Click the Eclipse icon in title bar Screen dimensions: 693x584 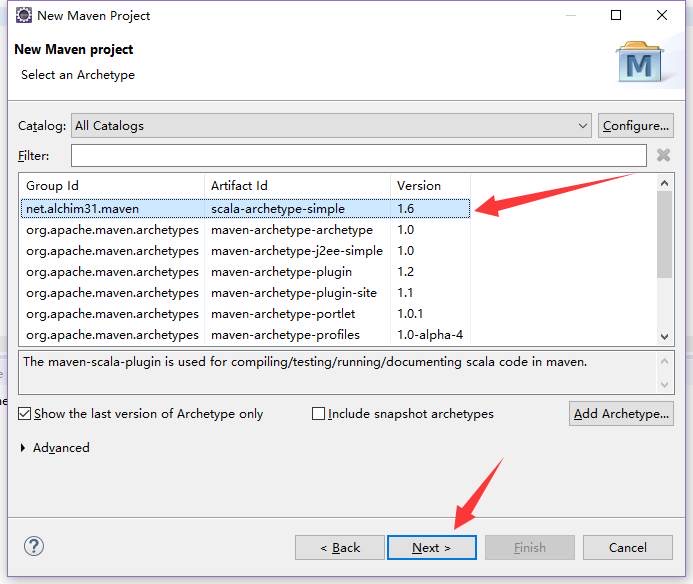click(x=22, y=15)
